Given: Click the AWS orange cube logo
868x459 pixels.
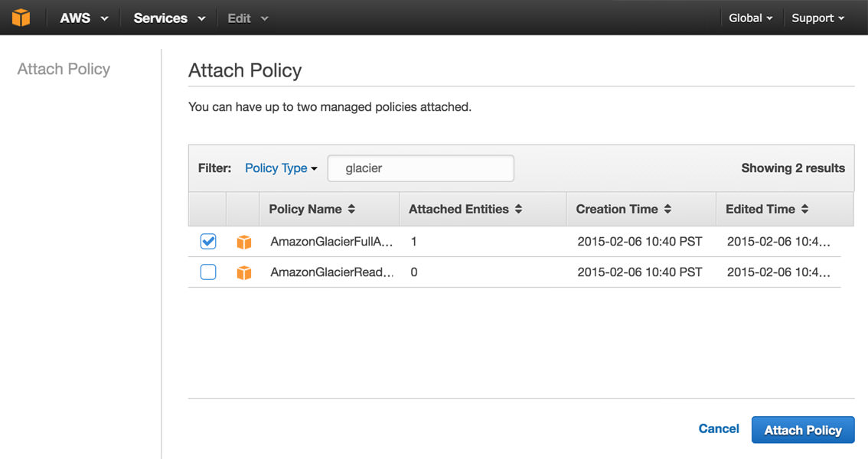Looking at the screenshot, I should pyautogui.click(x=21, y=18).
